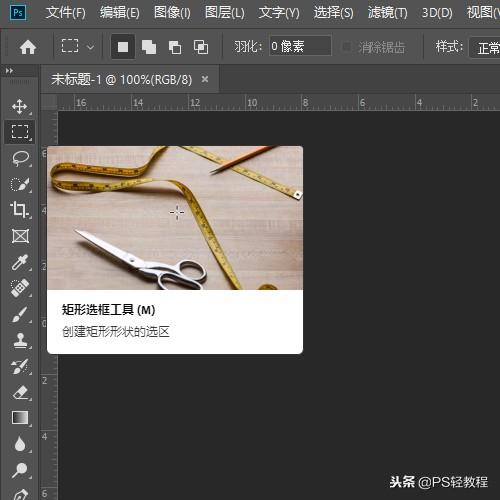Select the Crop tool

[19, 210]
